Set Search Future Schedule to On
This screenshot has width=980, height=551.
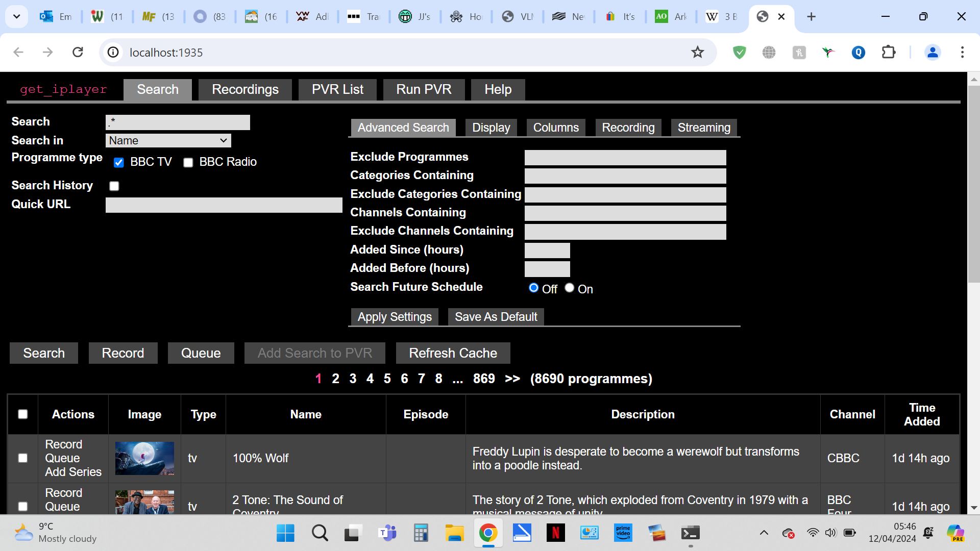pyautogui.click(x=569, y=288)
